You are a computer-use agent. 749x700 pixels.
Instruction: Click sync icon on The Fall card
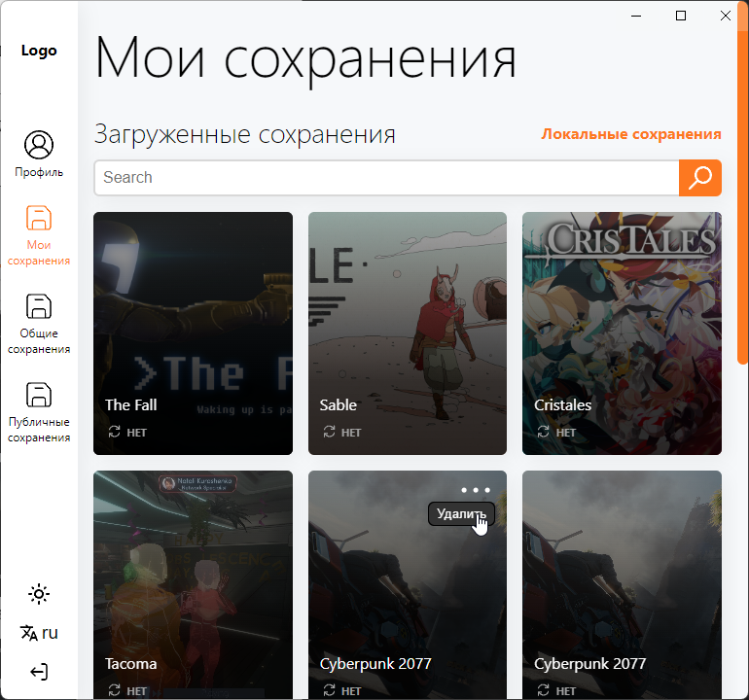tap(114, 432)
